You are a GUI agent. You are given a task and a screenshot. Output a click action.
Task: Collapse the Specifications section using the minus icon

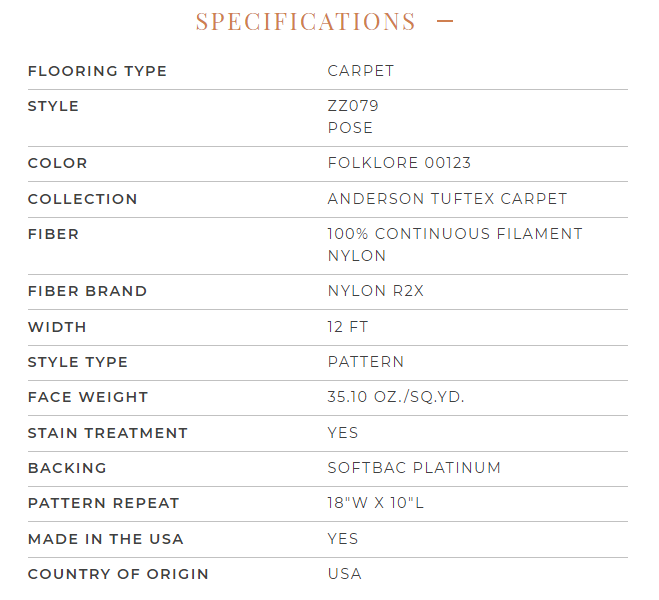[445, 21]
